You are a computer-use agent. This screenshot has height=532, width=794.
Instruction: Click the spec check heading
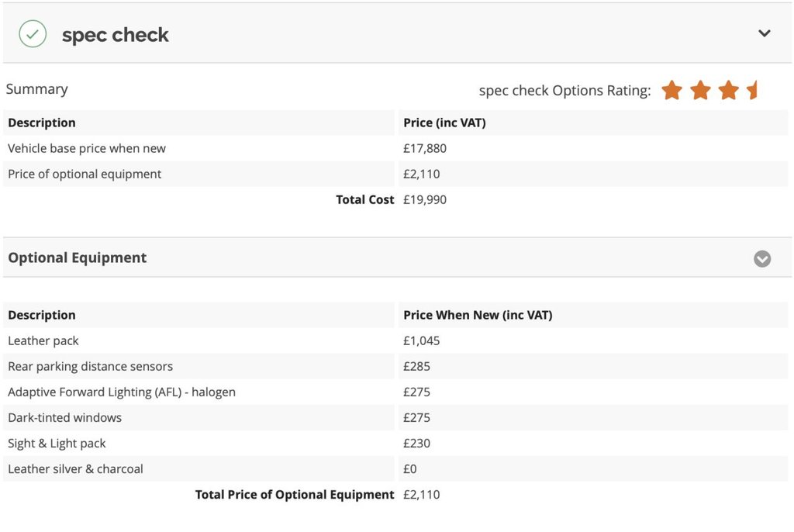(115, 35)
